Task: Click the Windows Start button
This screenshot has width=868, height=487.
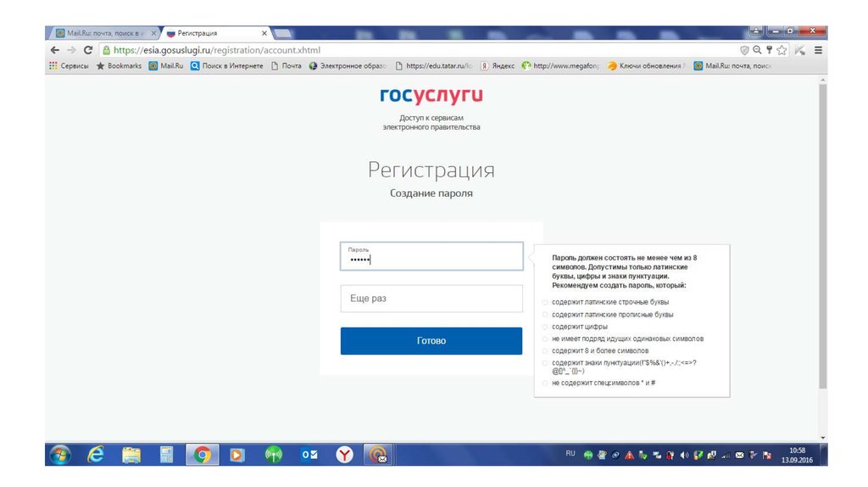Action: pyautogui.click(x=60, y=455)
